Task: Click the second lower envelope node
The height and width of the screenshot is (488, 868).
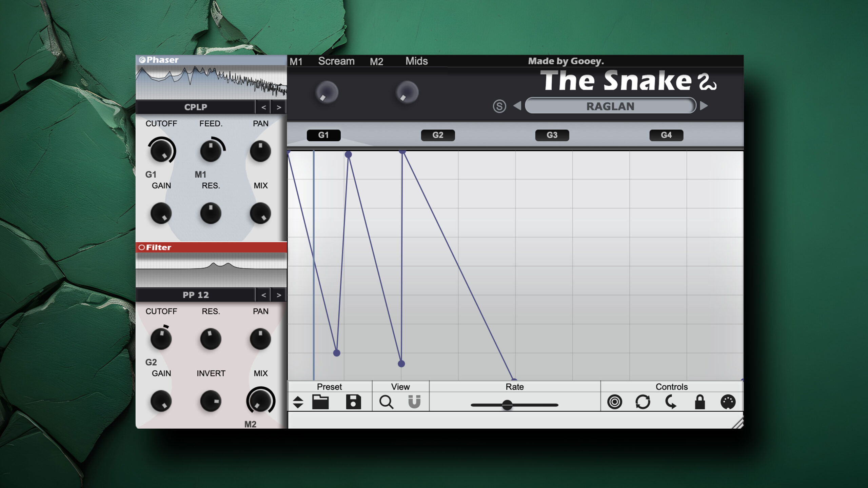Action: (401, 364)
